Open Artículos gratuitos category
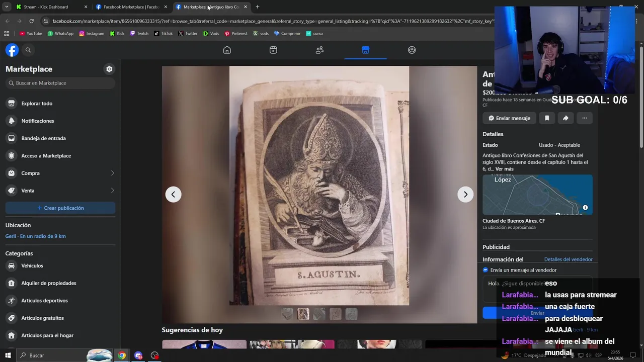Viewport: 644px width, 362px height. tap(60, 318)
